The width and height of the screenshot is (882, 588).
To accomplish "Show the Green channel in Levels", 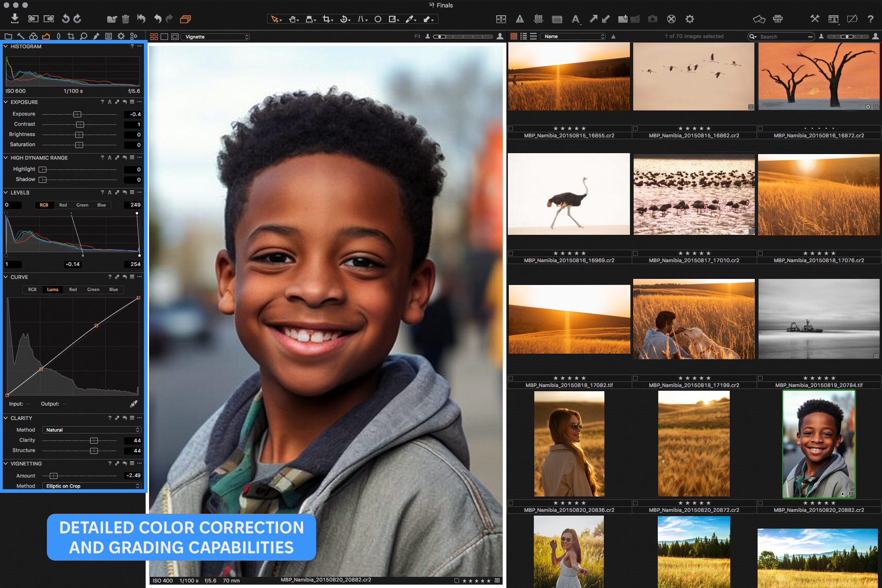I will coord(82,205).
